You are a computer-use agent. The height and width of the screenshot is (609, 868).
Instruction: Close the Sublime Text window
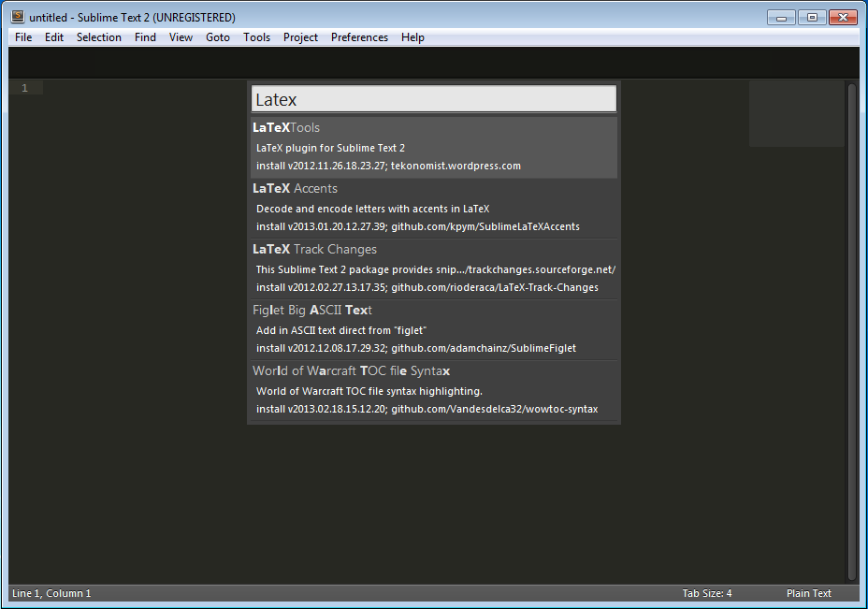click(843, 18)
